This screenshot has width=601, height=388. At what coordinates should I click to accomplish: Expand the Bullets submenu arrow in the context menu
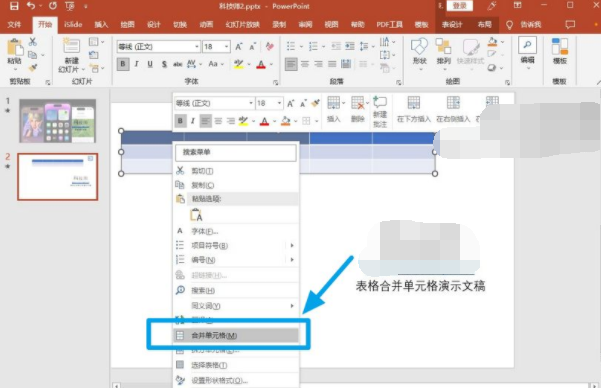click(x=292, y=245)
